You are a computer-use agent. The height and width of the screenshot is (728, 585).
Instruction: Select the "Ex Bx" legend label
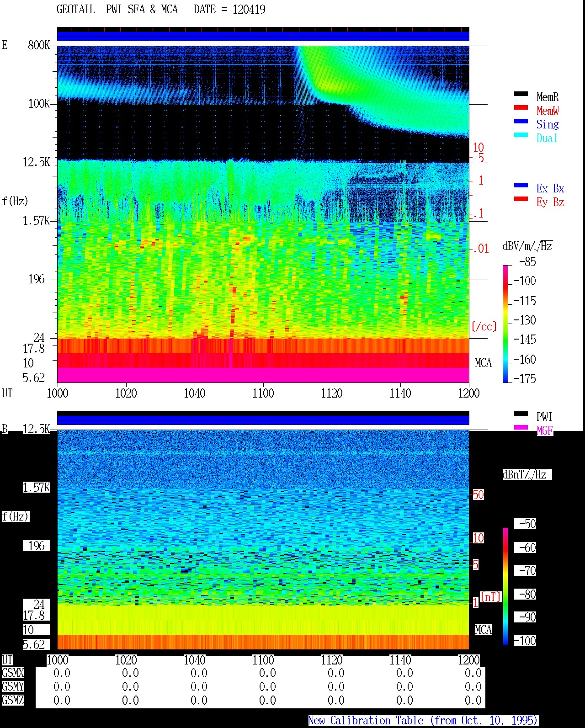(550, 188)
